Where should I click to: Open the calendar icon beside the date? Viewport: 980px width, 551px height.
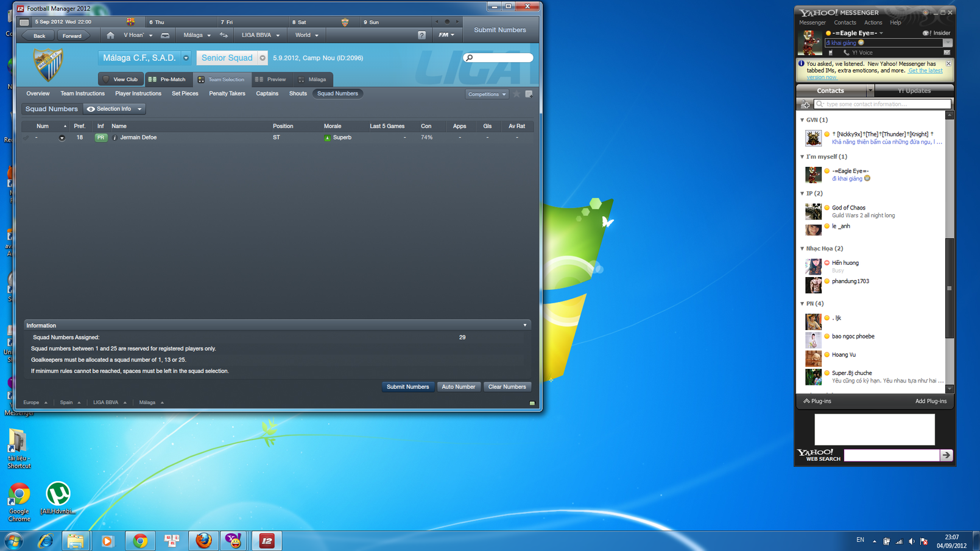(x=24, y=22)
